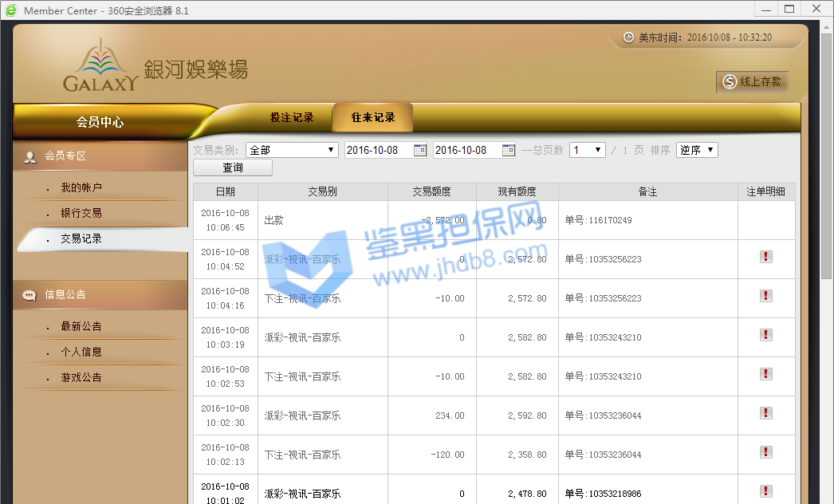Open bet detail icon for 10:02:53 row
The width and height of the screenshot is (834, 504).
coord(766,374)
